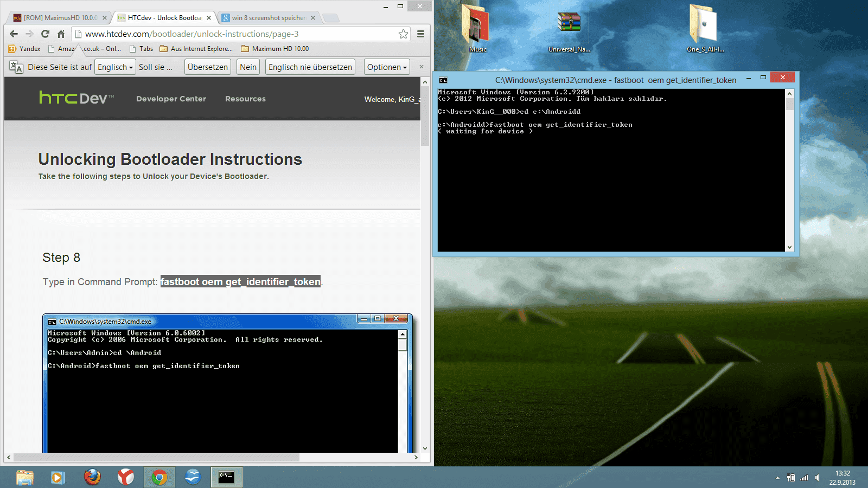868x488 pixels.
Task: Click the Unlocking Bootloader Instructions heading
Action: click(x=170, y=159)
